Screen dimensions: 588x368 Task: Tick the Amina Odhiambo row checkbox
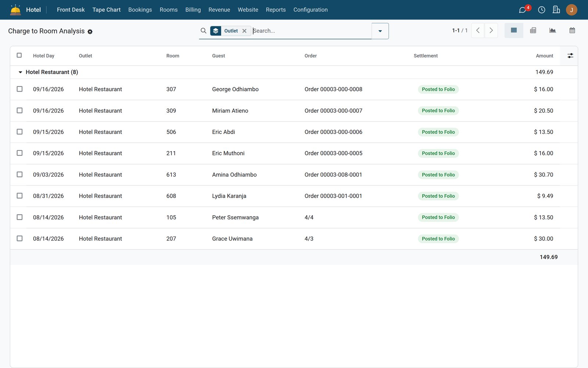[x=19, y=174]
